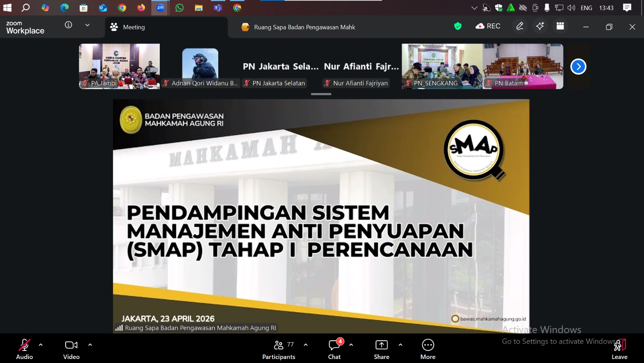Launch Copilot from the taskbar
Screen dimensions: 644x363
point(45,8)
